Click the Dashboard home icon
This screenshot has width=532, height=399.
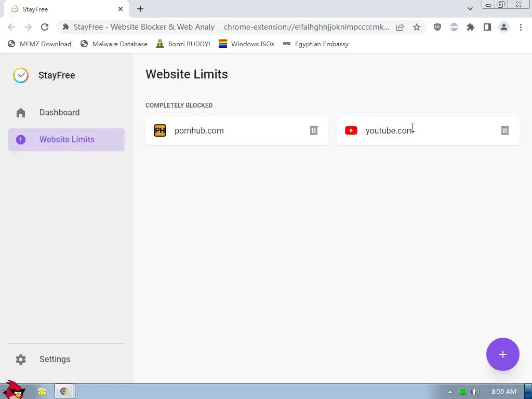(x=21, y=113)
